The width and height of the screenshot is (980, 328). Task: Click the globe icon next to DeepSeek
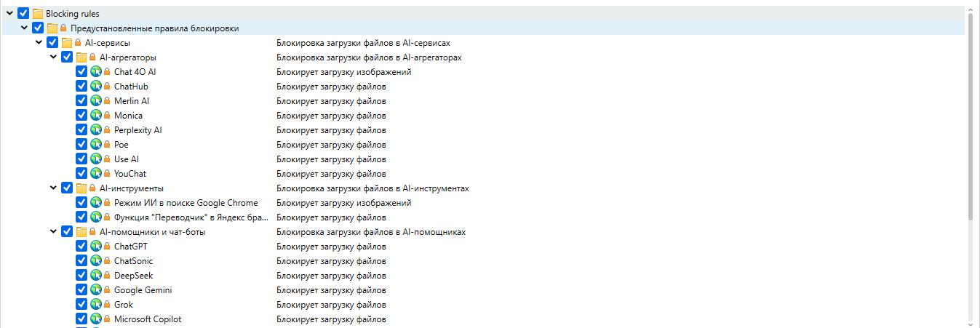click(x=95, y=276)
